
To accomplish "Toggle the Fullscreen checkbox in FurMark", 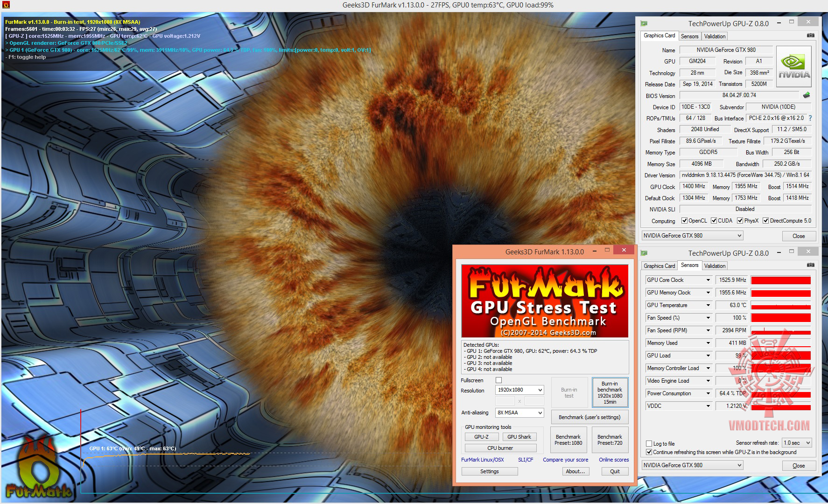I will (498, 380).
